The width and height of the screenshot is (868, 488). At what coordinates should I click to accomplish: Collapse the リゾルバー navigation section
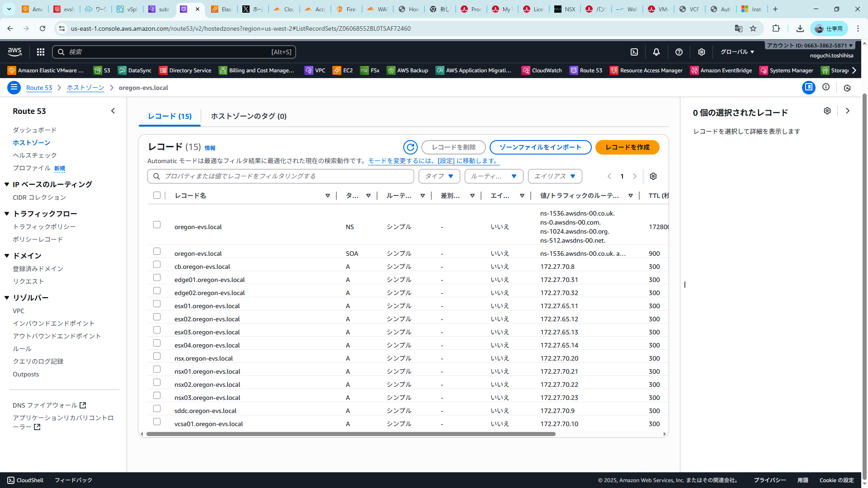[7, 298]
